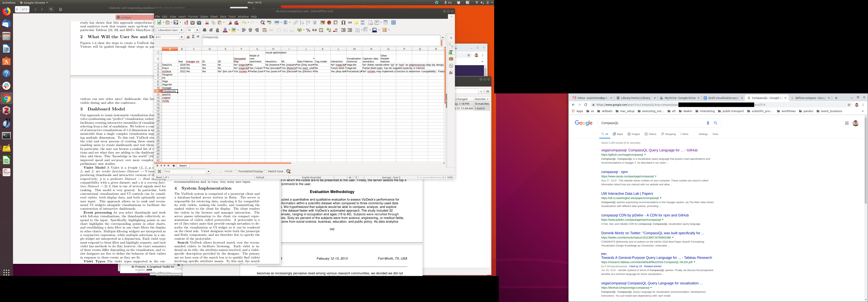Viewport: 868px width, 302px height.
Task: Open the Sheet menu in Calc
Action: pos(214,16)
